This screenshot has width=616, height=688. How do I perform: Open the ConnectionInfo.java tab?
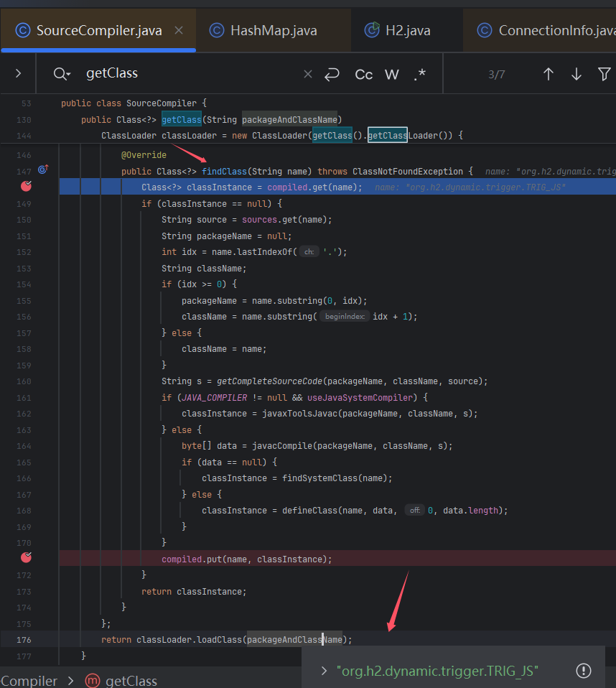tap(540, 30)
